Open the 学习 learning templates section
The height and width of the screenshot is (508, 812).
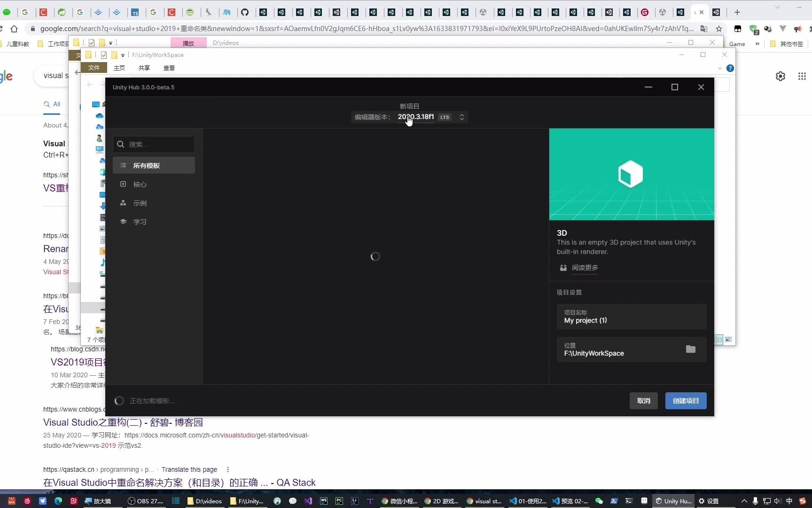(139, 222)
